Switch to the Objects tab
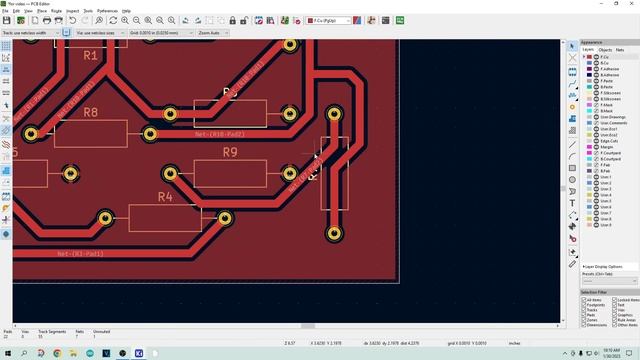Image resolution: width=640 pixels, height=360 pixels. [605, 50]
